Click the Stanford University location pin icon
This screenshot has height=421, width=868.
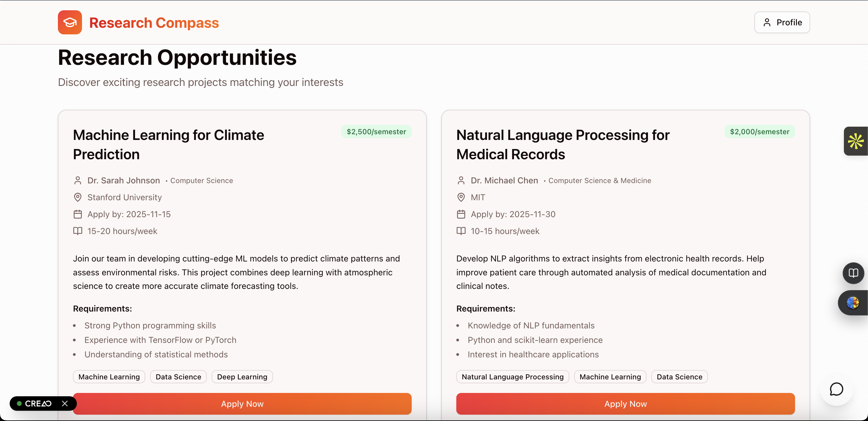pyautogui.click(x=77, y=197)
